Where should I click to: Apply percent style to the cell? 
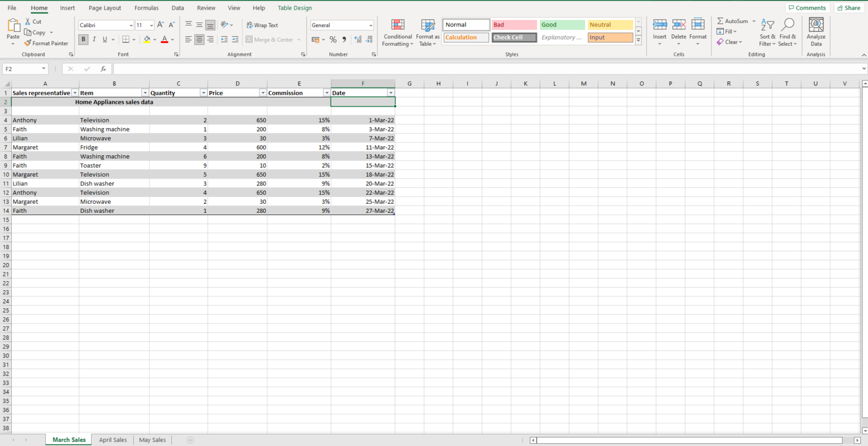333,40
